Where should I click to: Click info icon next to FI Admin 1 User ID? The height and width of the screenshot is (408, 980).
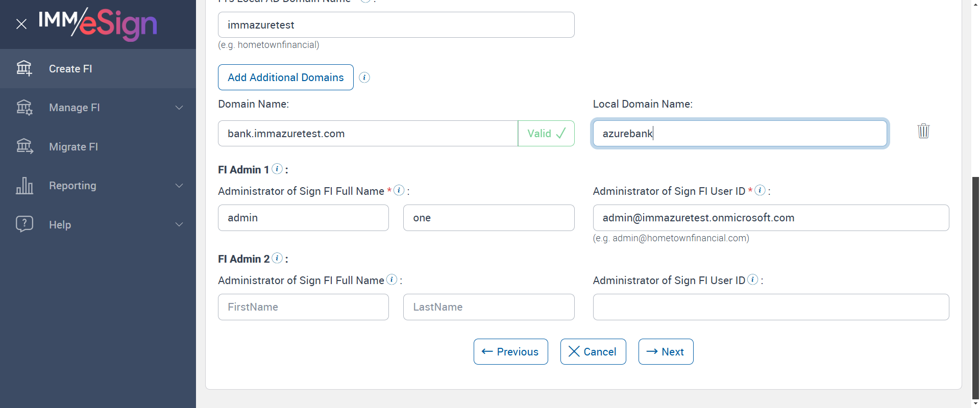click(x=760, y=190)
